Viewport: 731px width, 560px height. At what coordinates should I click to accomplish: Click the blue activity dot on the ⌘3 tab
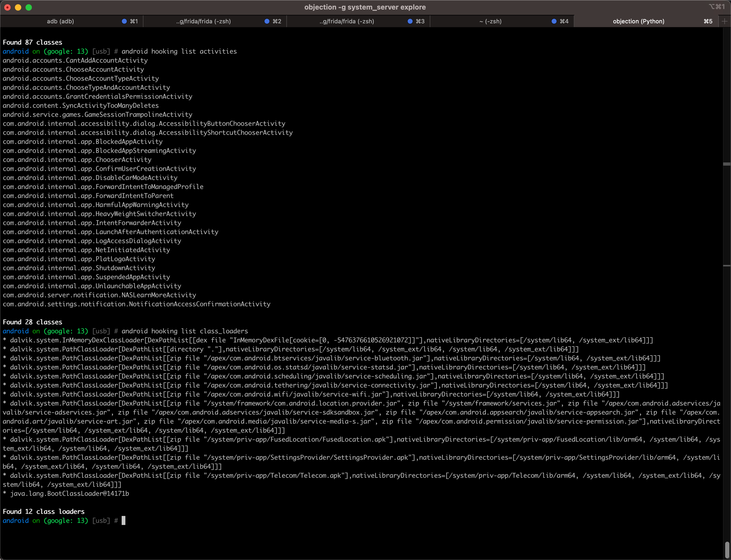click(410, 21)
